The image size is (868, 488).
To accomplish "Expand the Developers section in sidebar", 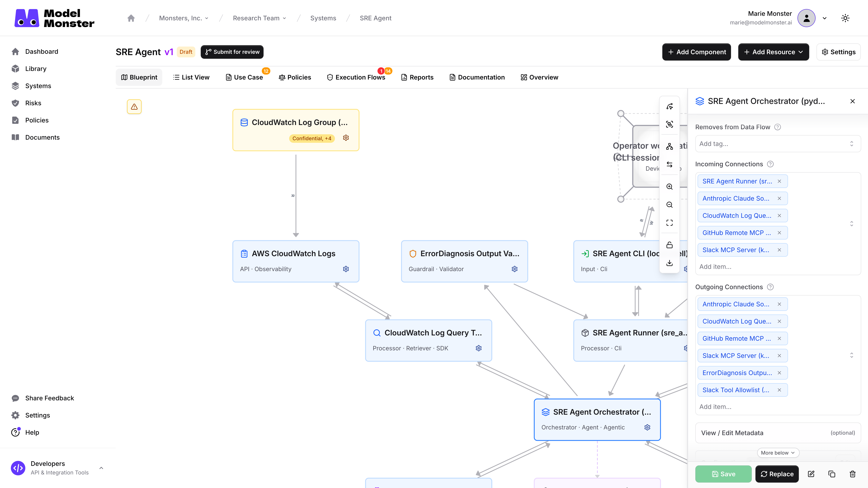I will [x=101, y=468].
